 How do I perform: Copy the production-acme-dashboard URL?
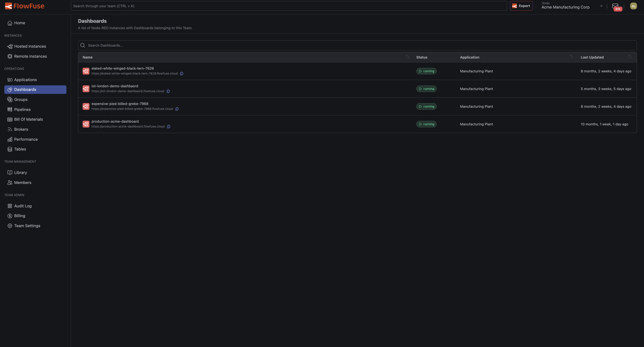169,127
